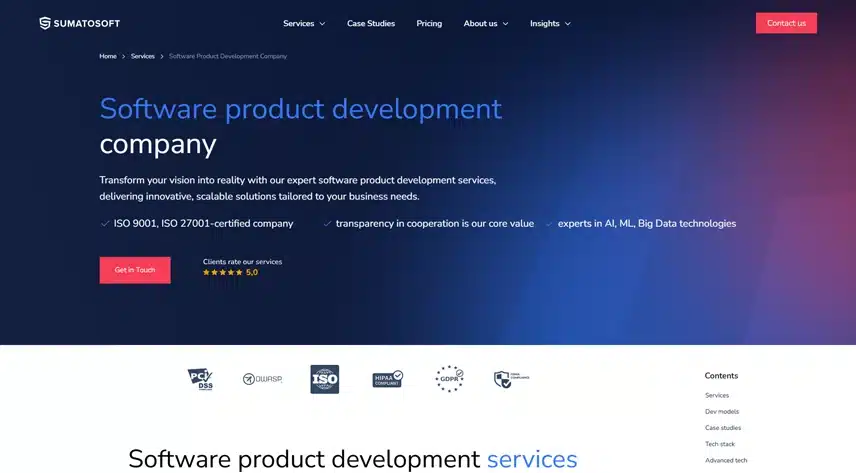
Task: Open the Services breadcrumb link
Action: (x=143, y=56)
